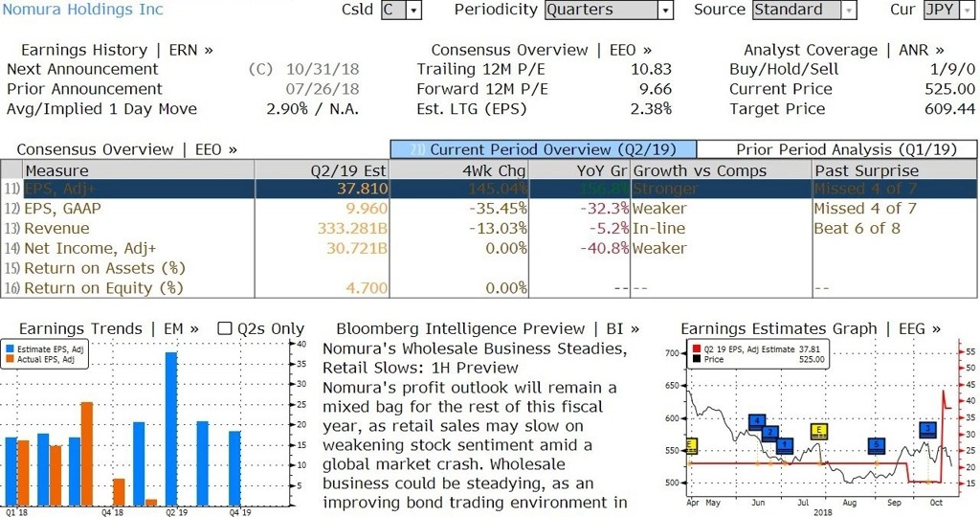Click In-line growth comparison cell
Image resolution: width=980 pixels, height=517 pixels.
coord(658,229)
